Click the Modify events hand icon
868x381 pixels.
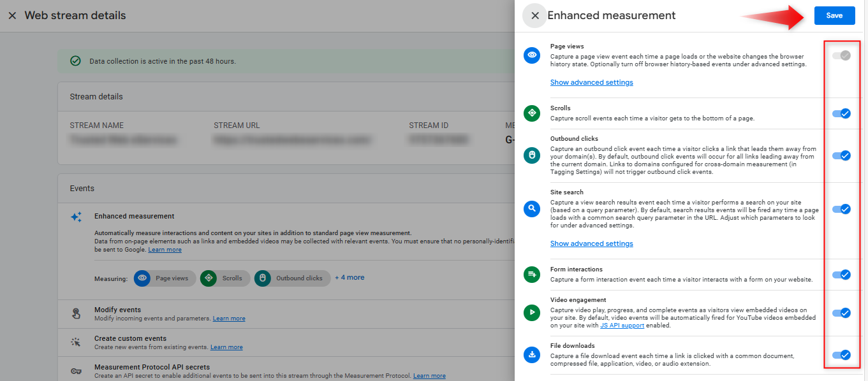pyautogui.click(x=76, y=313)
